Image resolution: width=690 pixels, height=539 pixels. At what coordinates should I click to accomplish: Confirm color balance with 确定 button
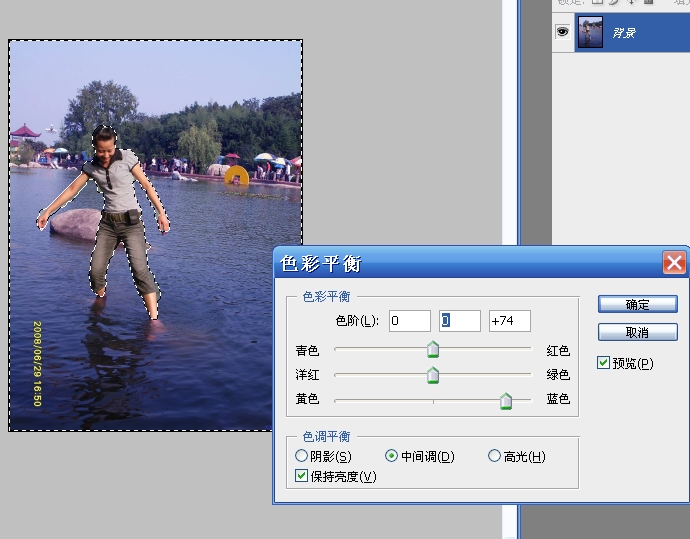pyautogui.click(x=637, y=304)
